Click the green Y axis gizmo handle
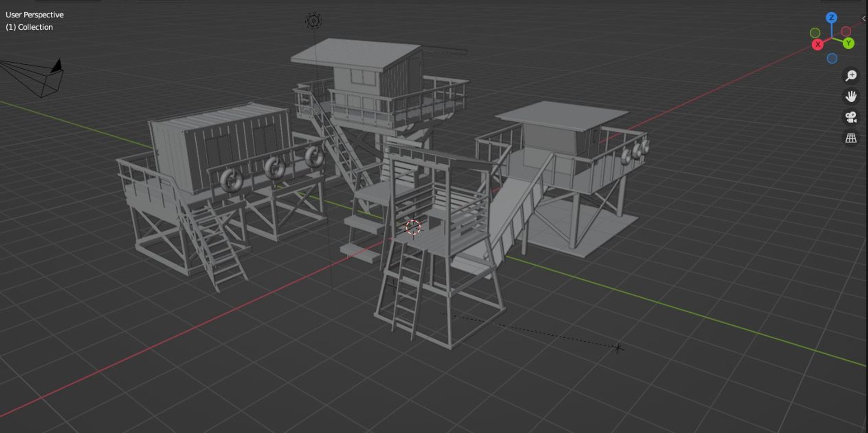The height and width of the screenshot is (433, 868). click(849, 43)
